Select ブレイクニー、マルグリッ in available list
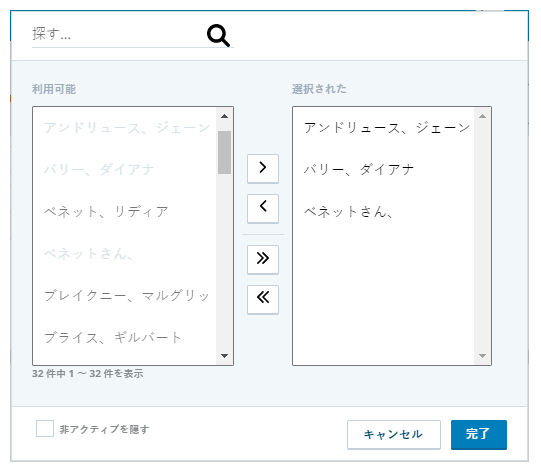 (124, 296)
